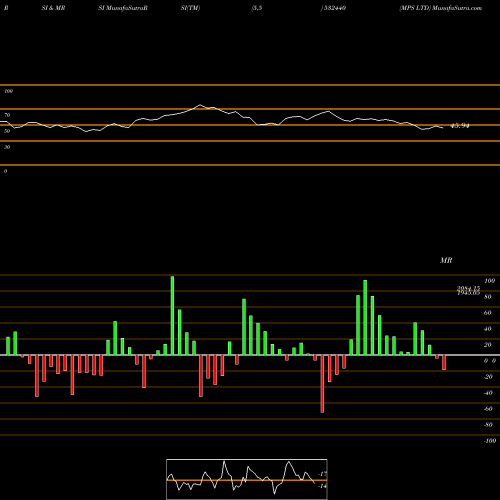Select the stock code 532440
This screenshot has height=500, width=500.
pyautogui.click(x=335, y=8)
